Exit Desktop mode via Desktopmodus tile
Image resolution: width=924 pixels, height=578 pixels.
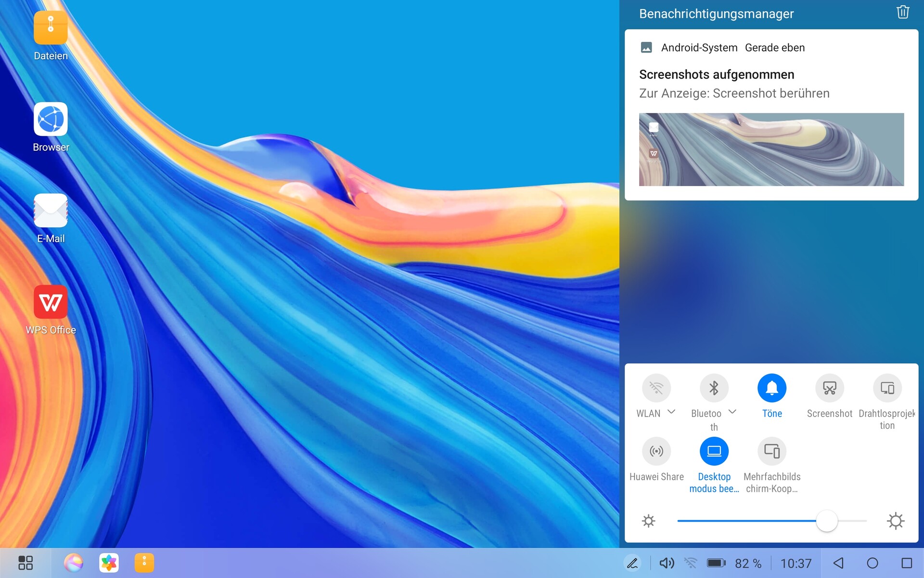[x=714, y=451]
